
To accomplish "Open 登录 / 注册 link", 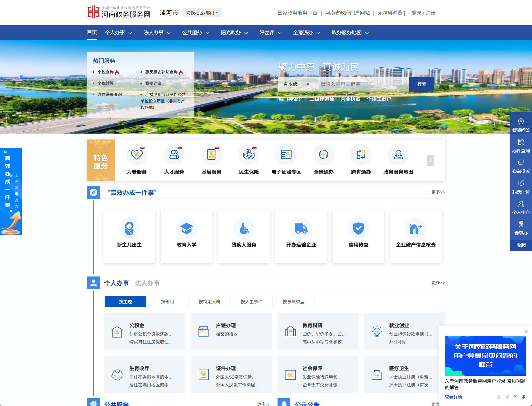I will pyautogui.click(x=424, y=13).
